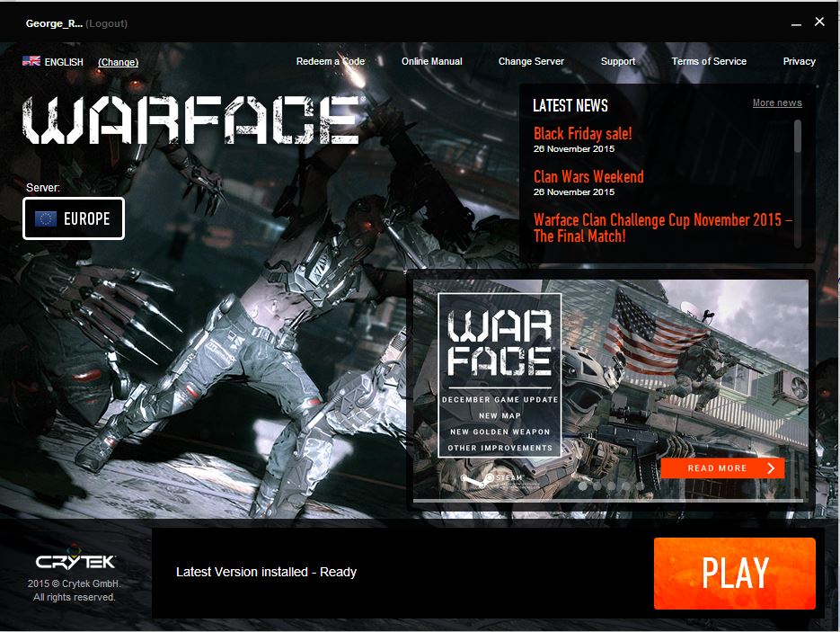Open the Privacy page

799,61
